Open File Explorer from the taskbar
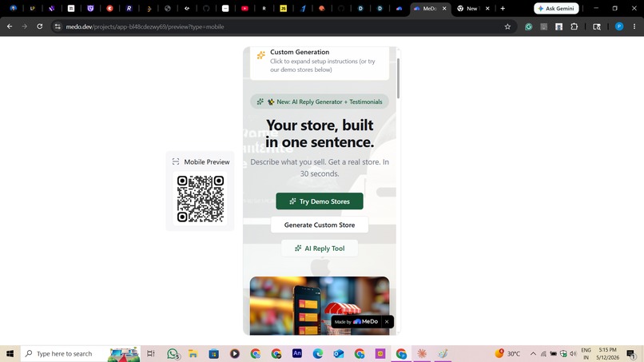Viewport: 644px width, 362px height. pos(193,353)
